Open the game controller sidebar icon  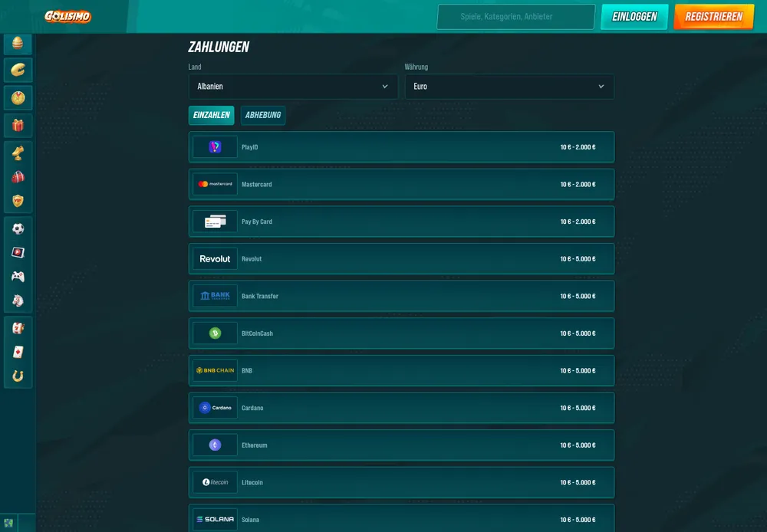pyautogui.click(x=18, y=276)
